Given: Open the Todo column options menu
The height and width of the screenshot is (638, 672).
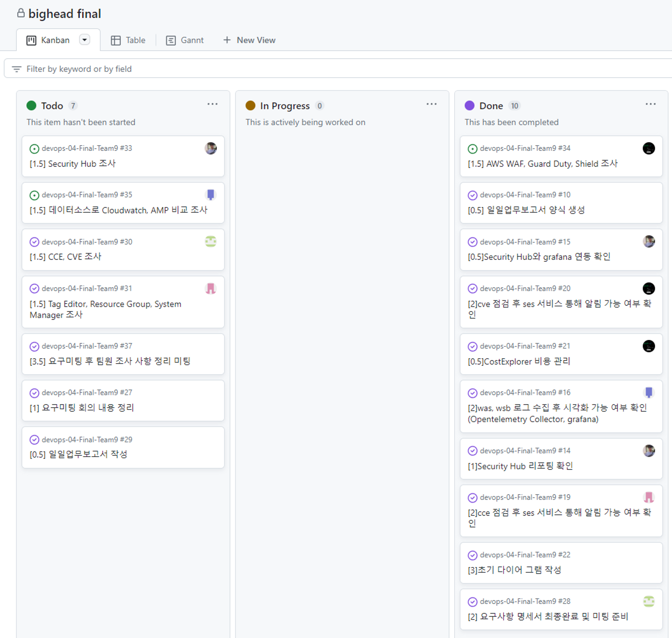Looking at the screenshot, I should click(x=212, y=104).
